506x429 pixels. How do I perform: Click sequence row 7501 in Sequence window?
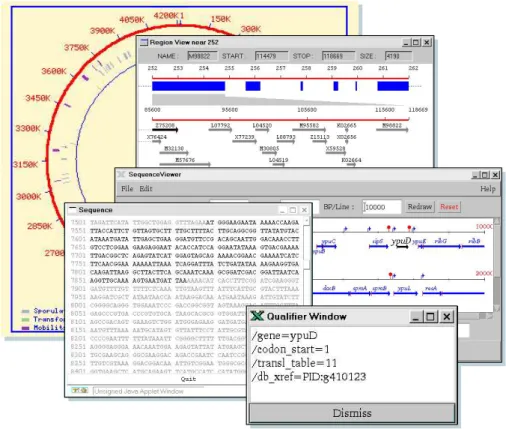coord(185,222)
